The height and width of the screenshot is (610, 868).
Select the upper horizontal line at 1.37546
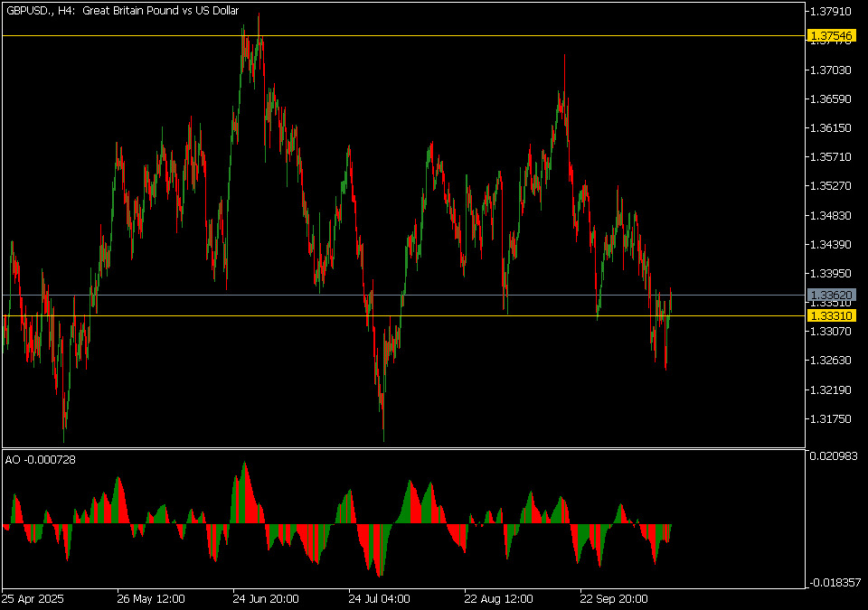coord(452,35)
